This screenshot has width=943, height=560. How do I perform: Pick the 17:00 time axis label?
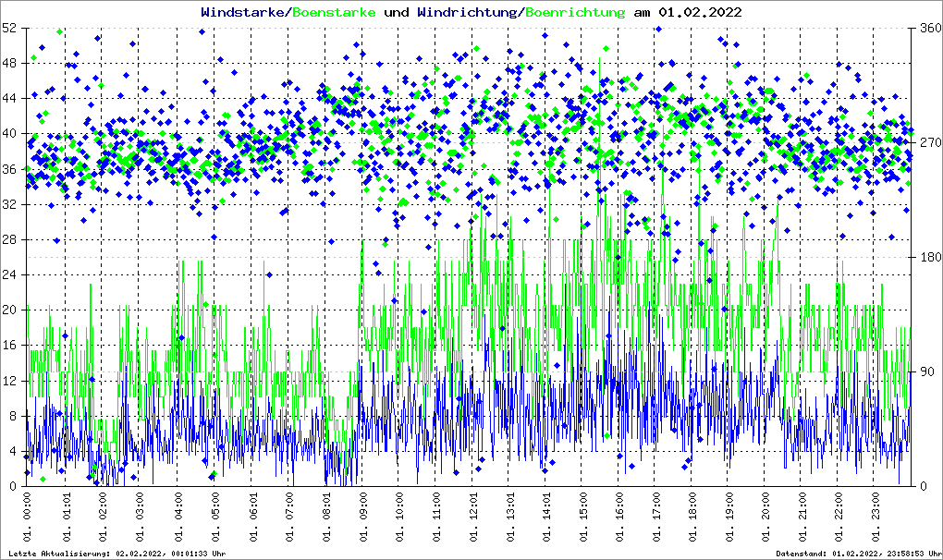pos(655,519)
